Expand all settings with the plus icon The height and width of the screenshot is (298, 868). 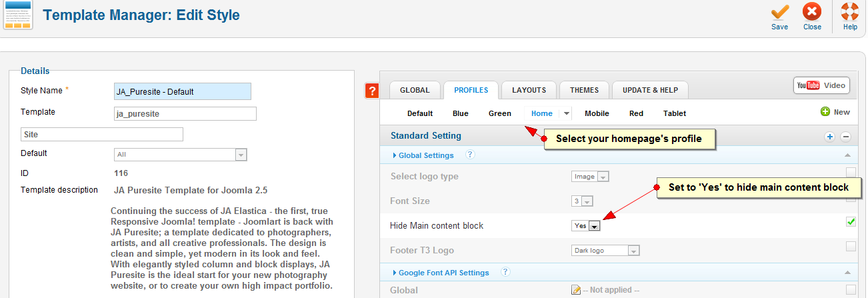pos(830,137)
